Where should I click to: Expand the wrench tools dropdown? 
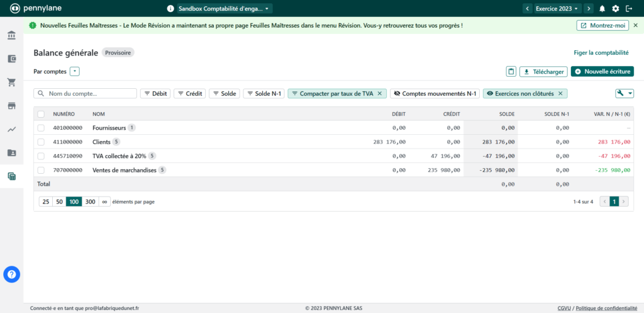pos(625,93)
